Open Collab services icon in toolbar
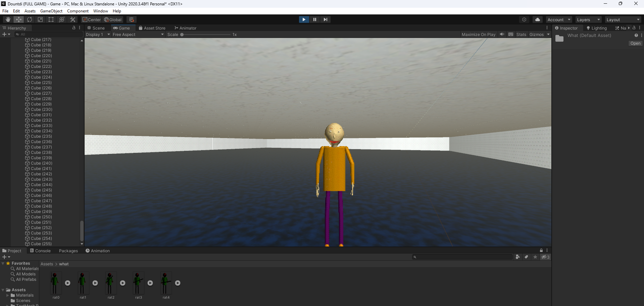The image size is (644, 306). click(x=524, y=19)
